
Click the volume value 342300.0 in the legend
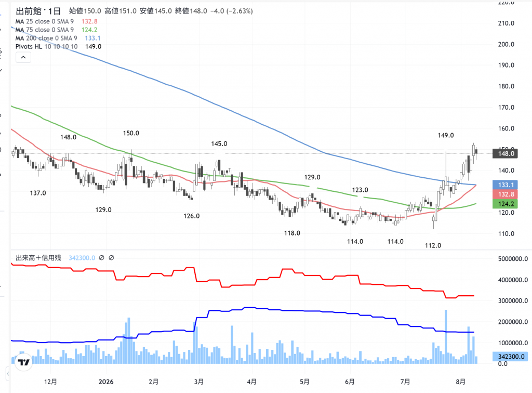tap(82, 258)
